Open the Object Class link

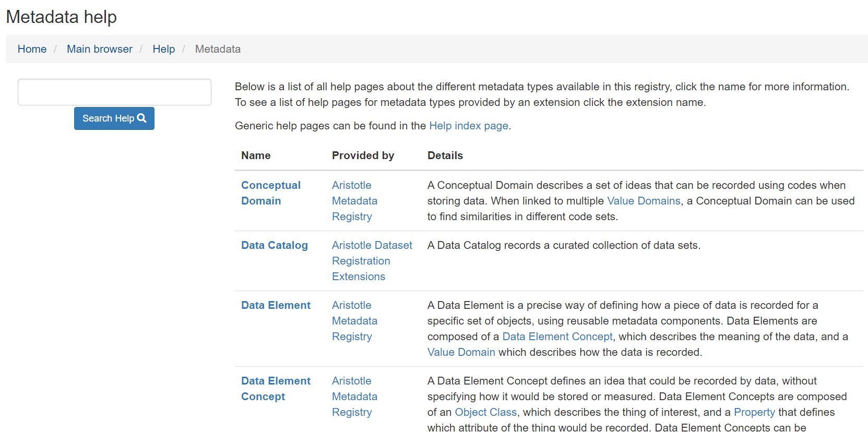tap(485, 412)
